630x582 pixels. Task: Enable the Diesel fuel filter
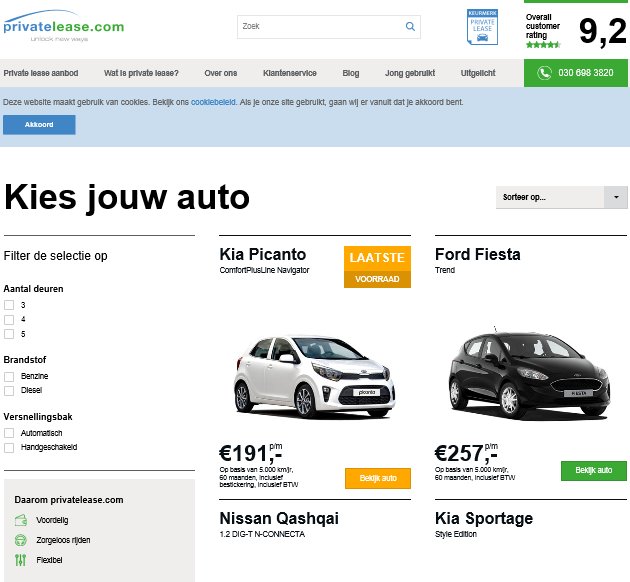coord(9,390)
